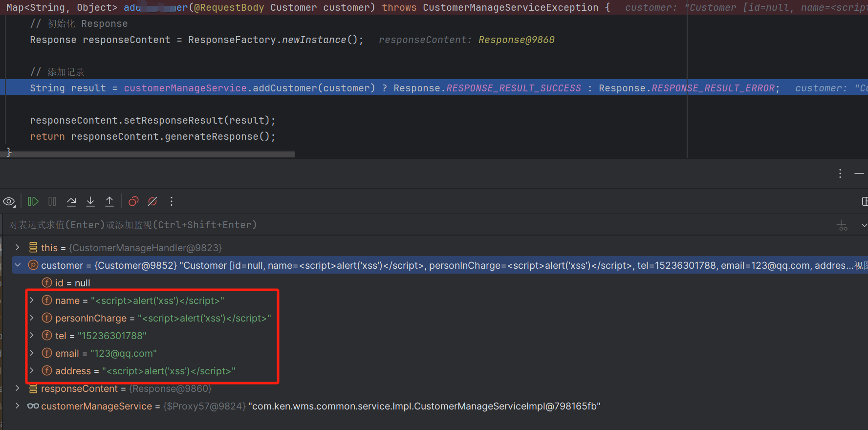Click RESPONSE_RESULT_SUCCESS constant in code
This screenshot has width=868, height=430.
[x=514, y=88]
